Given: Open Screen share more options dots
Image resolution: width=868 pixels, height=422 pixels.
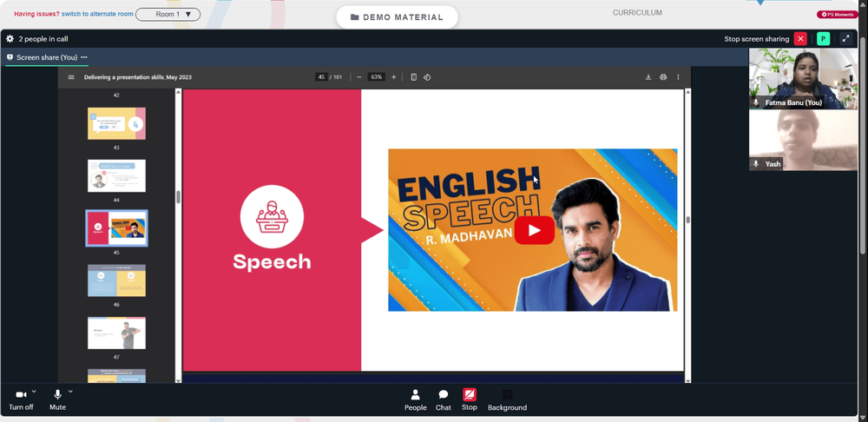Looking at the screenshot, I should (x=84, y=57).
